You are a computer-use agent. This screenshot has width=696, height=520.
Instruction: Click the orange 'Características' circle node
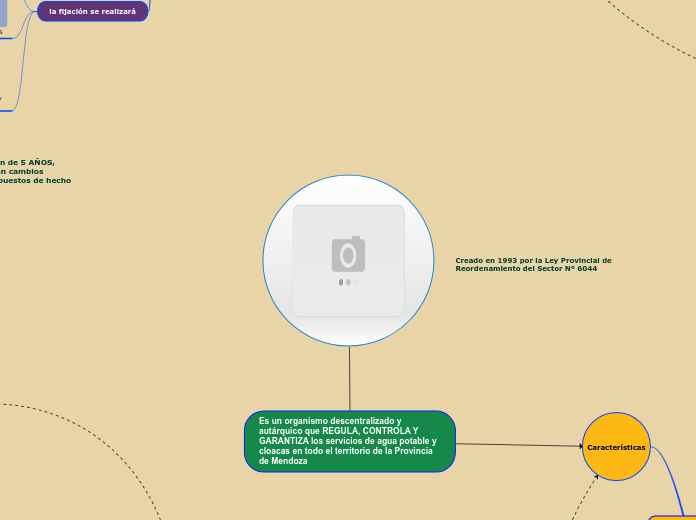[616, 447]
